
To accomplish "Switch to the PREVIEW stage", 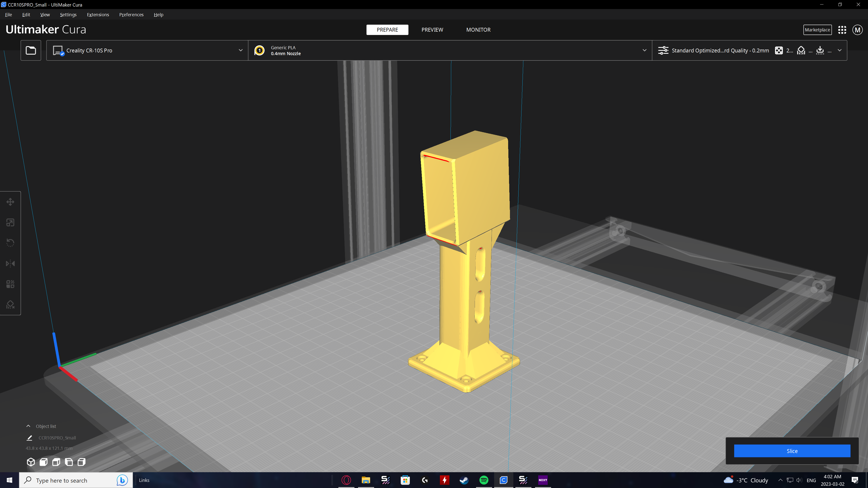I will pyautogui.click(x=432, y=30).
